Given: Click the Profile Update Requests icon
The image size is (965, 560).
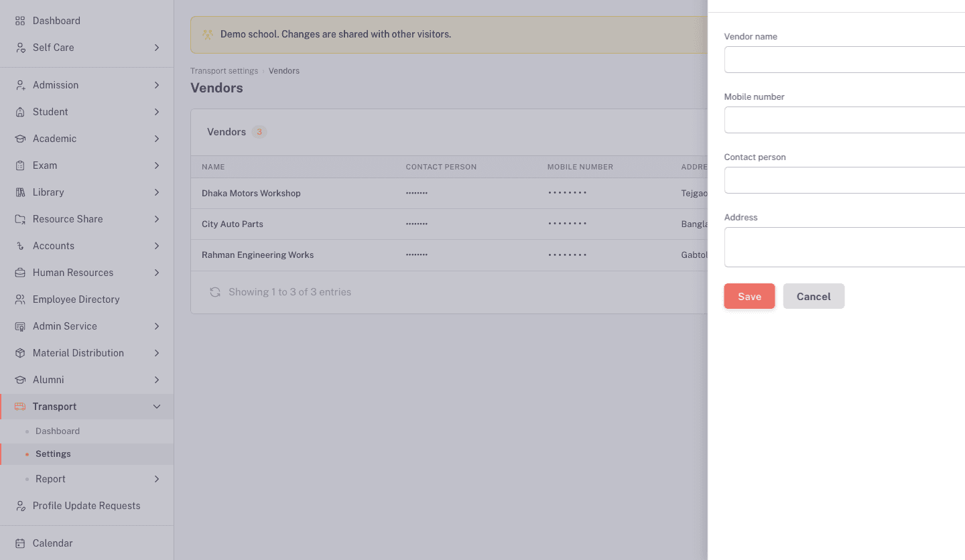Looking at the screenshot, I should point(20,506).
